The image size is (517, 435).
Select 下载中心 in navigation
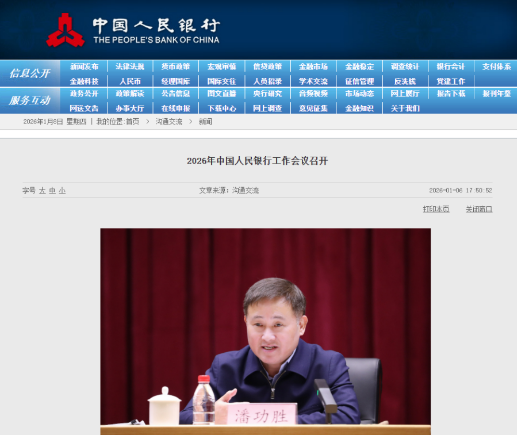pyautogui.click(x=222, y=108)
